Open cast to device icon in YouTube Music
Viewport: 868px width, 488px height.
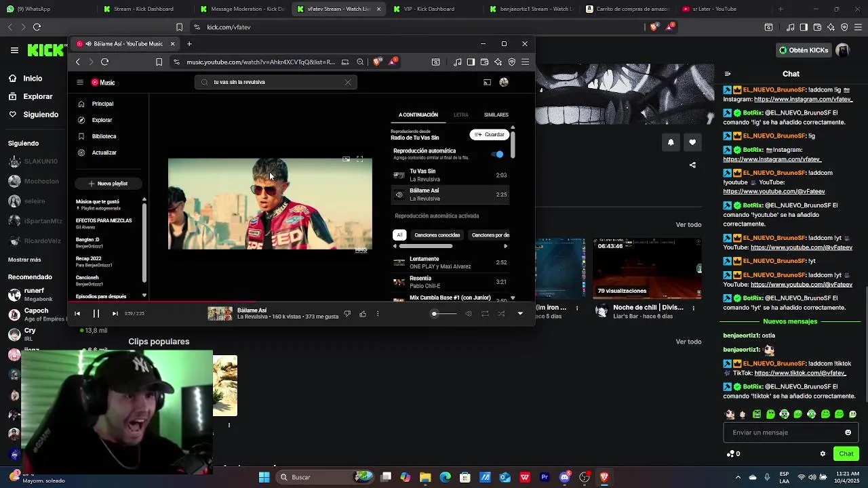[x=487, y=82]
